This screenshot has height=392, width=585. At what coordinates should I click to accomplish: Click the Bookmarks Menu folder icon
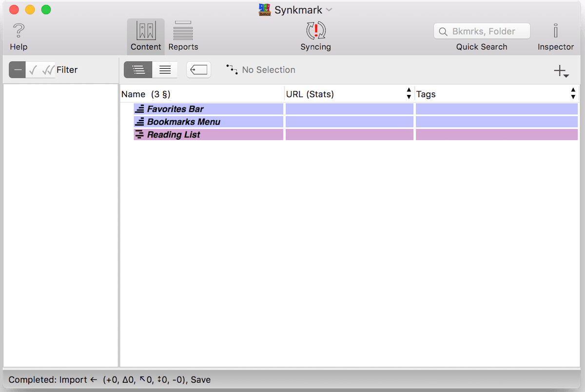[139, 122]
